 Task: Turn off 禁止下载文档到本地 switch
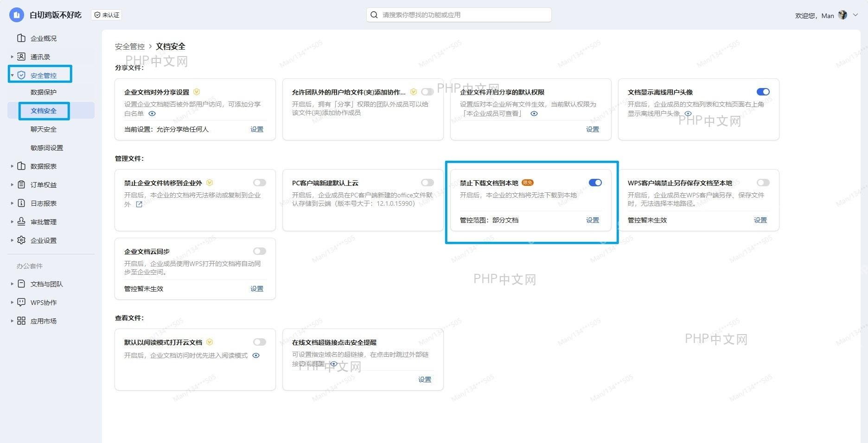coord(595,183)
